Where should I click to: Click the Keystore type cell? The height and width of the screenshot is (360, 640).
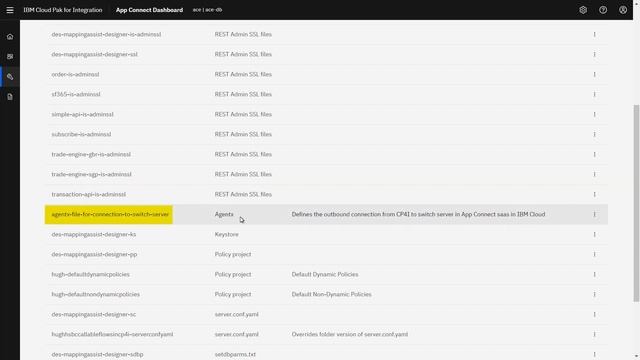pos(227,234)
